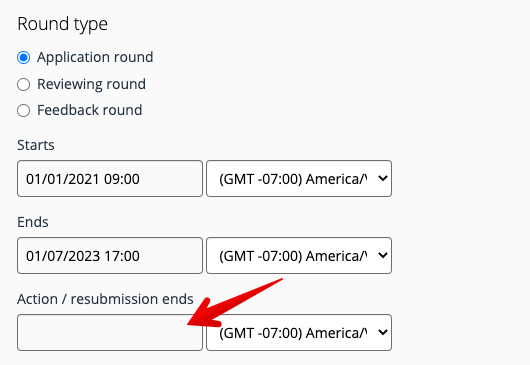Click the chevron on the resubmission timezone select
The height and width of the screenshot is (365, 530).
point(383,332)
